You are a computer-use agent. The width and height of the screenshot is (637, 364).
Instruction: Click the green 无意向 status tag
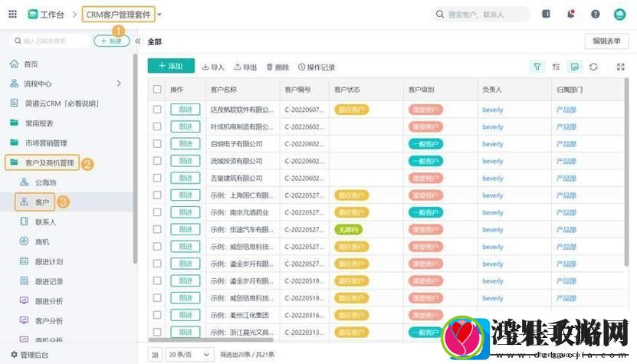point(348,230)
